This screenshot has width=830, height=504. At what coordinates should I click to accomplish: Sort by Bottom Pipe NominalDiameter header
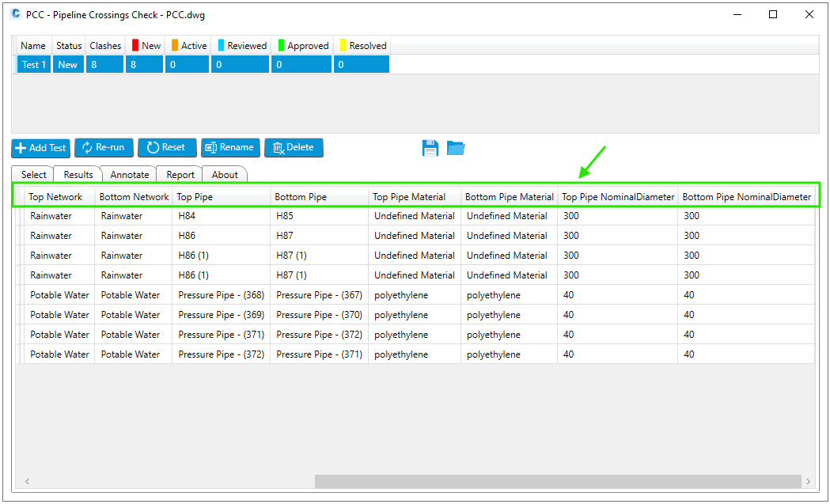coord(746,197)
